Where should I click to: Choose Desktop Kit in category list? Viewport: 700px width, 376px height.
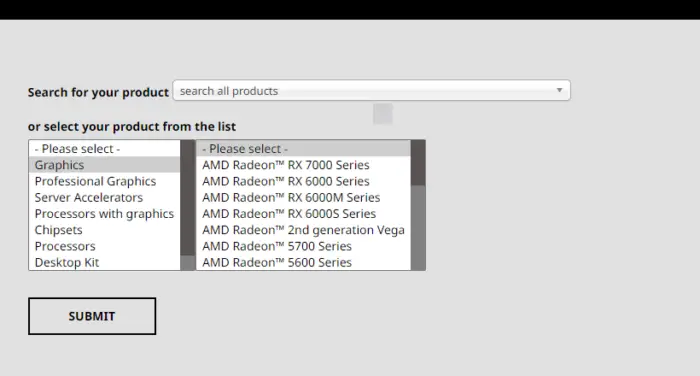coord(104,262)
